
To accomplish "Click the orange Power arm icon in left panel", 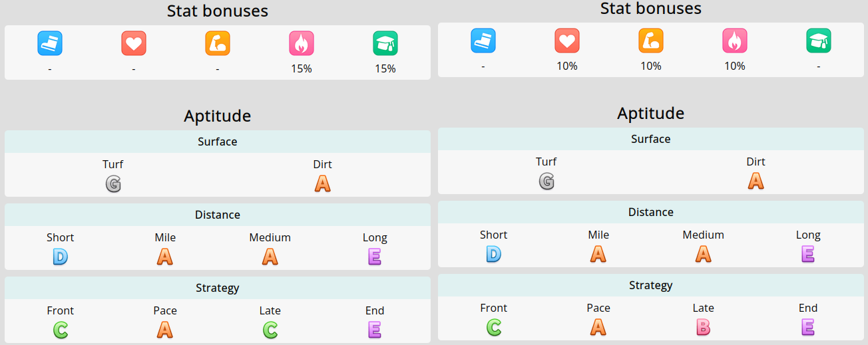I will tap(218, 43).
